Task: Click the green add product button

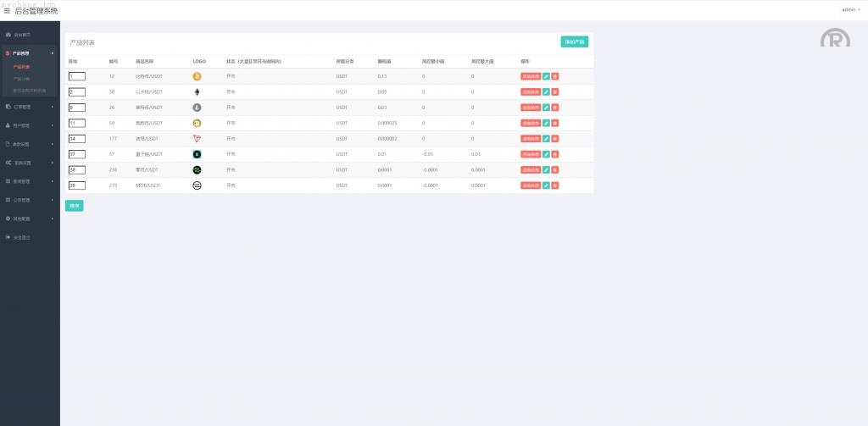Action: click(x=574, y=41)
